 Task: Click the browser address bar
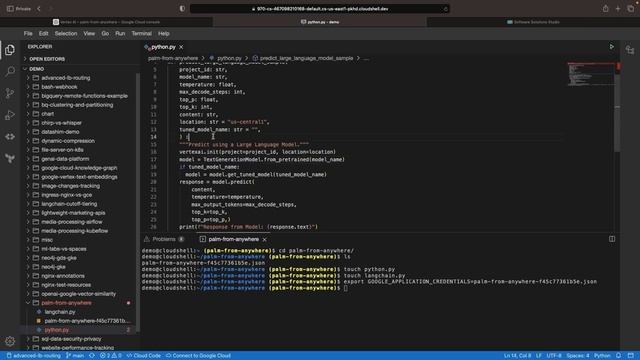(320, 9)
